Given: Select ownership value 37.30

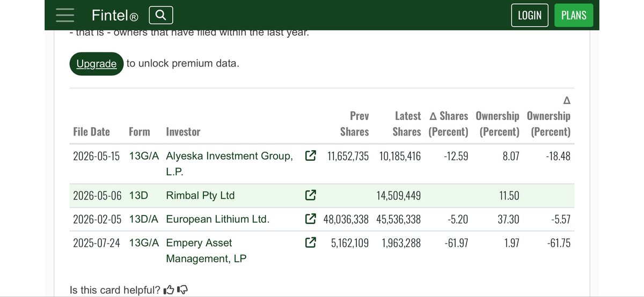Looking at the screenshot, I should click(508, 219).
